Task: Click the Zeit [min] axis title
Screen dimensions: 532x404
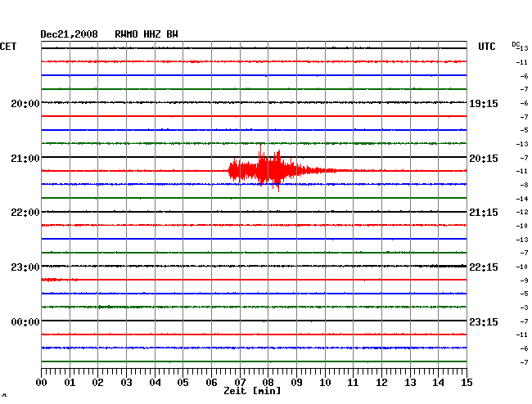Action: click(x=252, y=391)
